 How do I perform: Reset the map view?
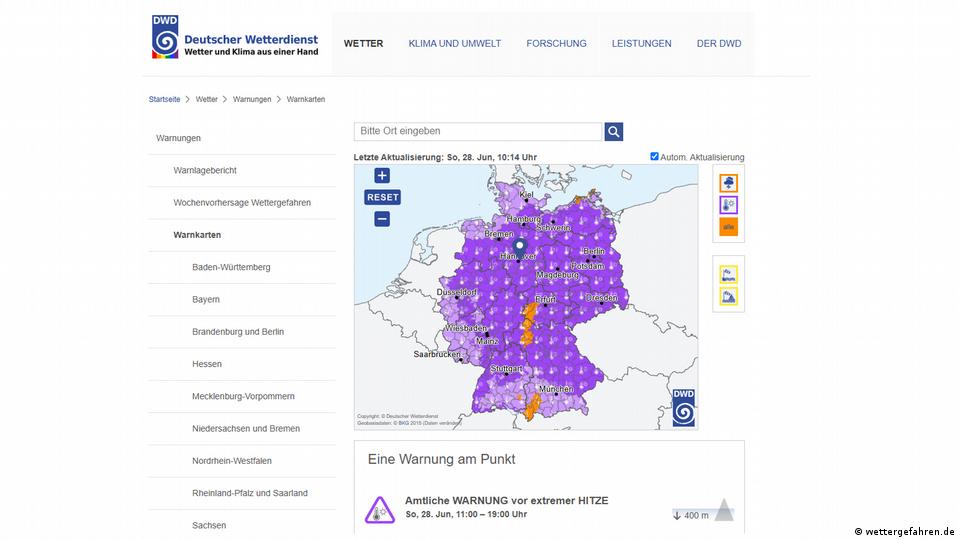click(383, 197)
